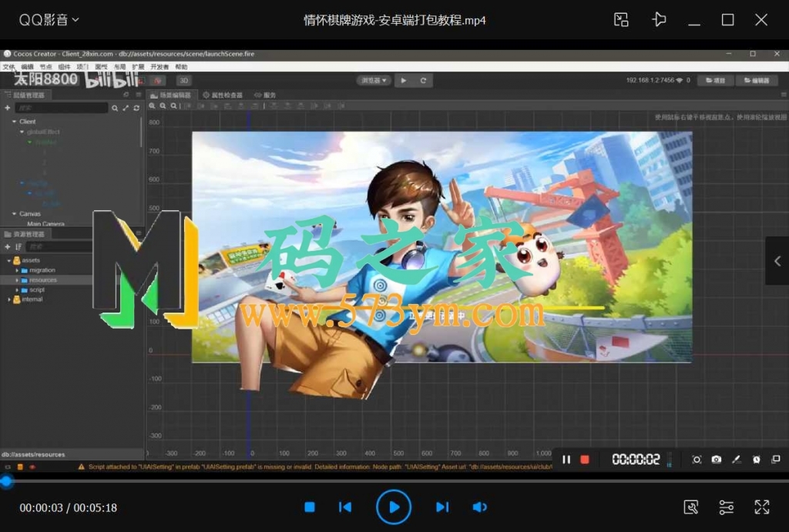The height and width of the screenshot is (532, 789).
Task: Click the hierarchy search magnifier icon
Action: point(115,108)
